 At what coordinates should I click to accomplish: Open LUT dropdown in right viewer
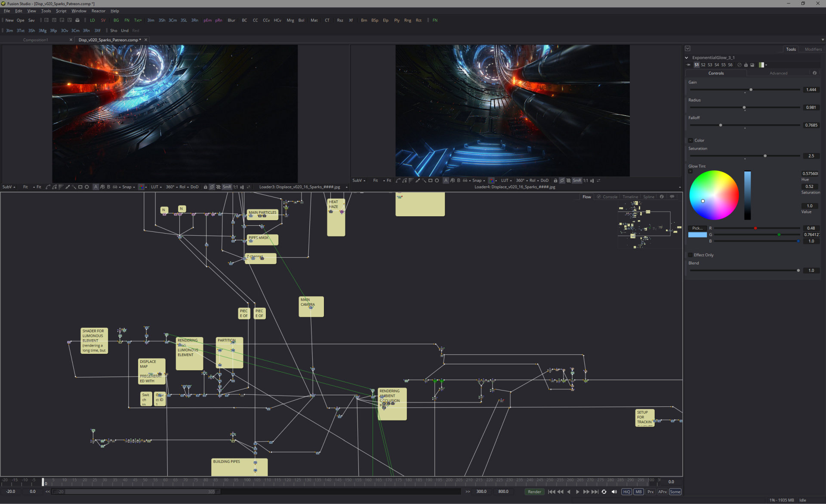[506, 181]
